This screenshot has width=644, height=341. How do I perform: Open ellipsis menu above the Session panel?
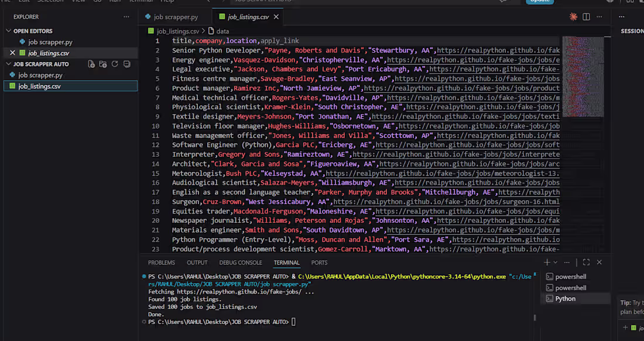[621, 17]
